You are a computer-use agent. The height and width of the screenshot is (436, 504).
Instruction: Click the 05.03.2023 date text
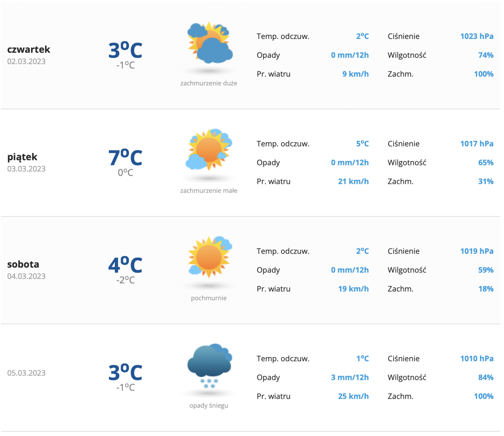tap(26, 373)
